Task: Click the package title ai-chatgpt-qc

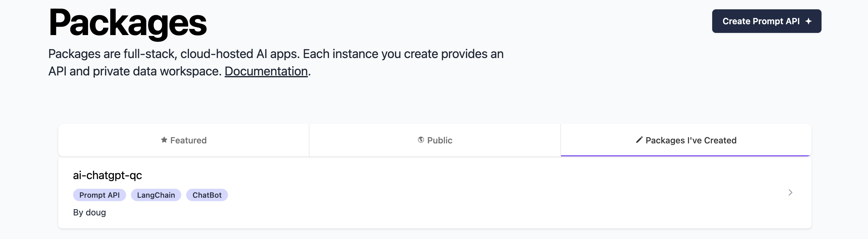Action: 108,175
